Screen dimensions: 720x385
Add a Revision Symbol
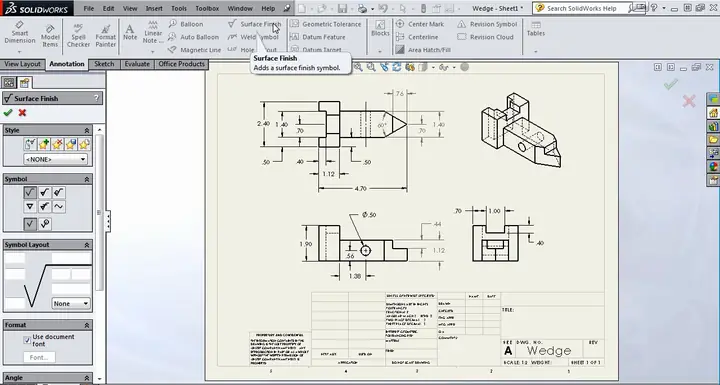pyautogui.click(x=487, y=24)
